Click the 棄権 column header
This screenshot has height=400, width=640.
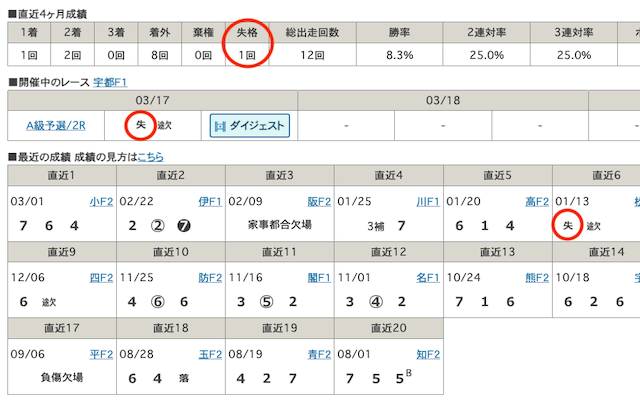click(203, 32)
